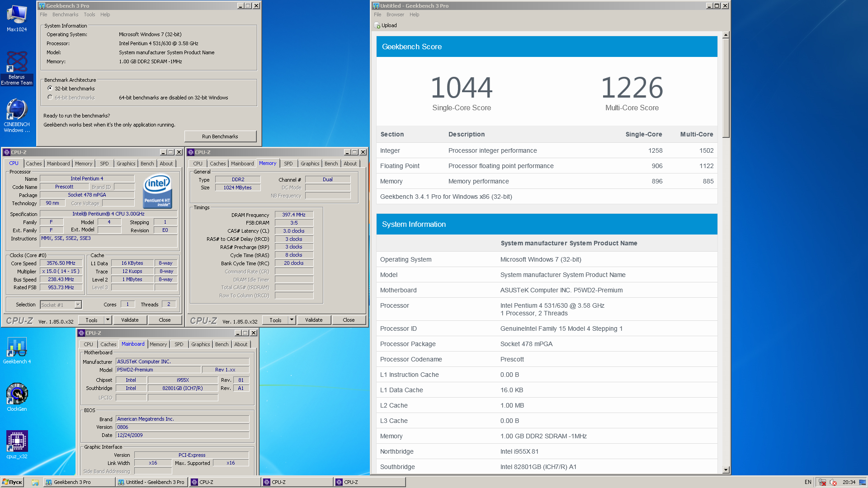
Task: Open Belarus Extreme Team desktop shortcut
Action: tap(17, 68)
